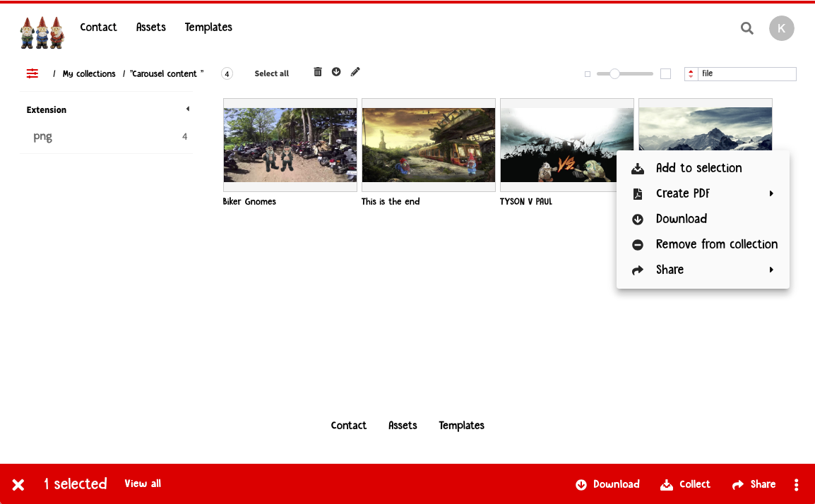Click the three gnomes logo
Screen dimensions: 815x504
[x=42, y=32]
